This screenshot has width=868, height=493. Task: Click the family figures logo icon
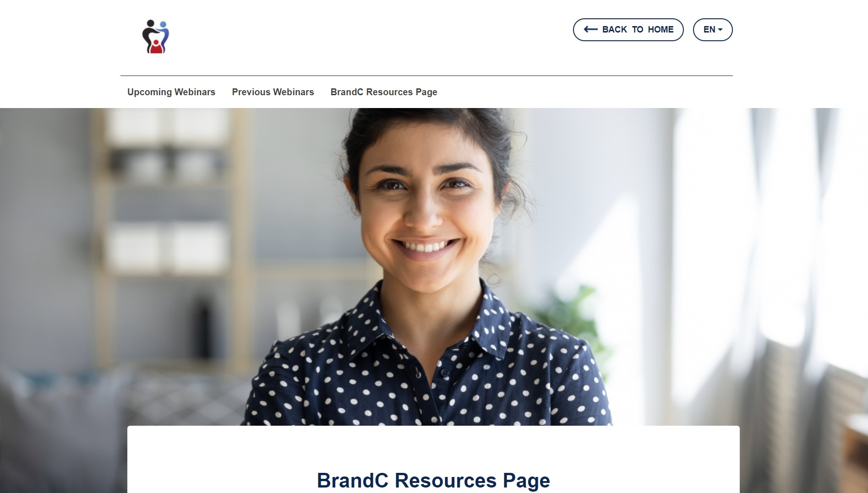pyautogui.click(x=156, y=37)
